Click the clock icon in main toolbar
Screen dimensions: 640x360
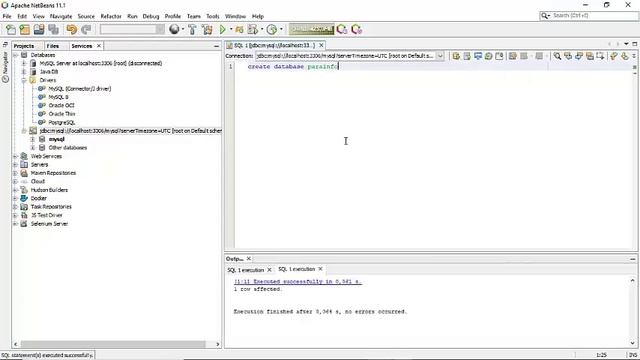click(272, 29)
